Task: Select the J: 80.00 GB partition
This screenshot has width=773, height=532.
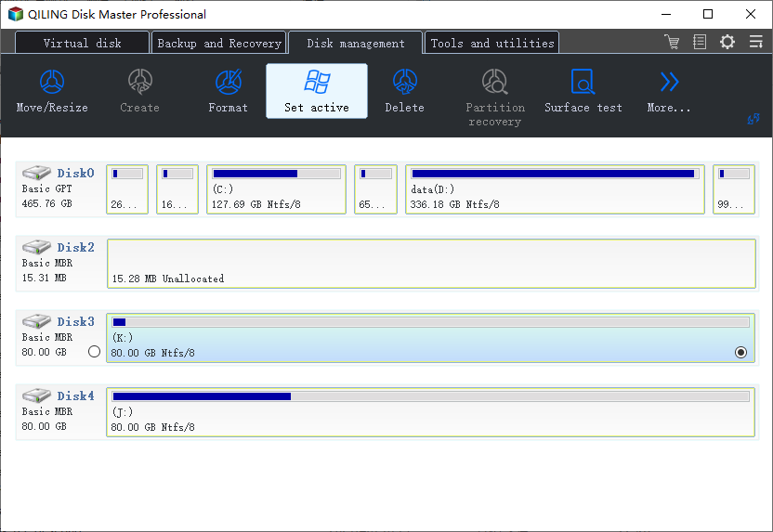Action: coord(430,412)
